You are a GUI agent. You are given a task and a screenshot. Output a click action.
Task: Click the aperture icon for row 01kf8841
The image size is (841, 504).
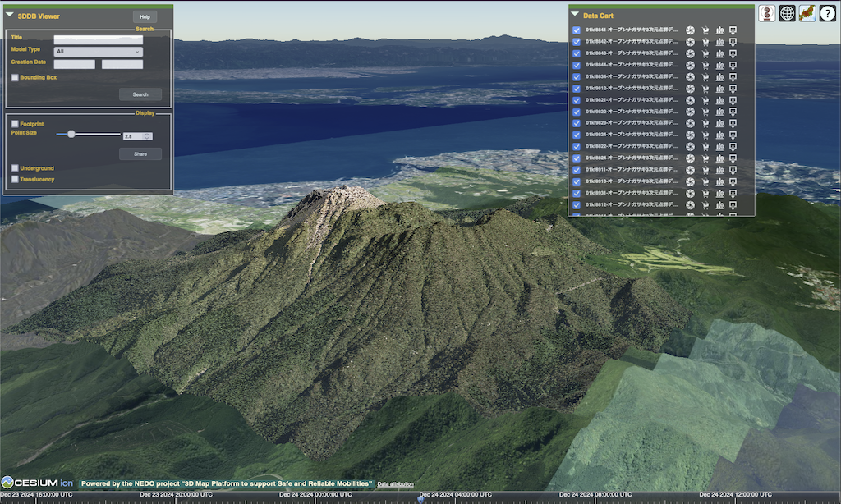tap(690, 30)
